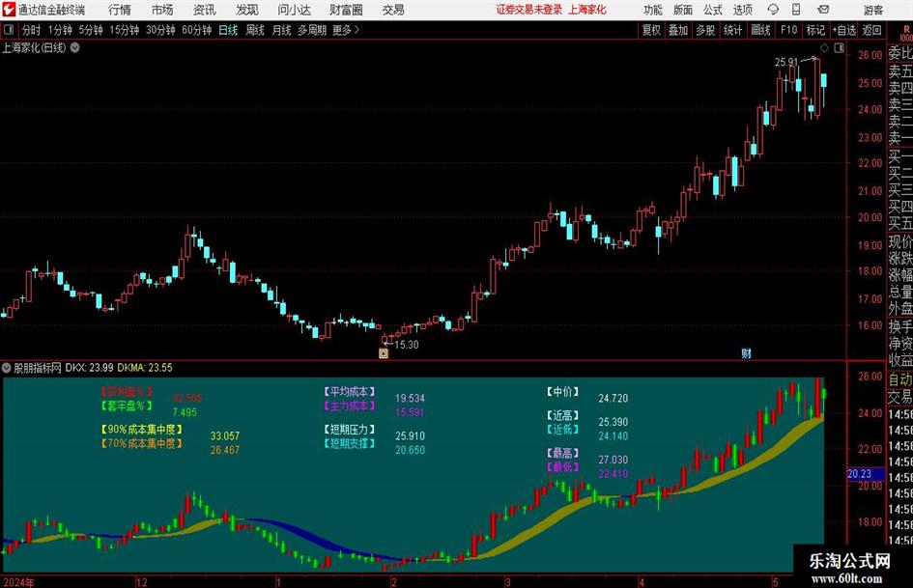Switch to 5分钟 period tab
The image size is (913, 588).
[x=90, y=30]
